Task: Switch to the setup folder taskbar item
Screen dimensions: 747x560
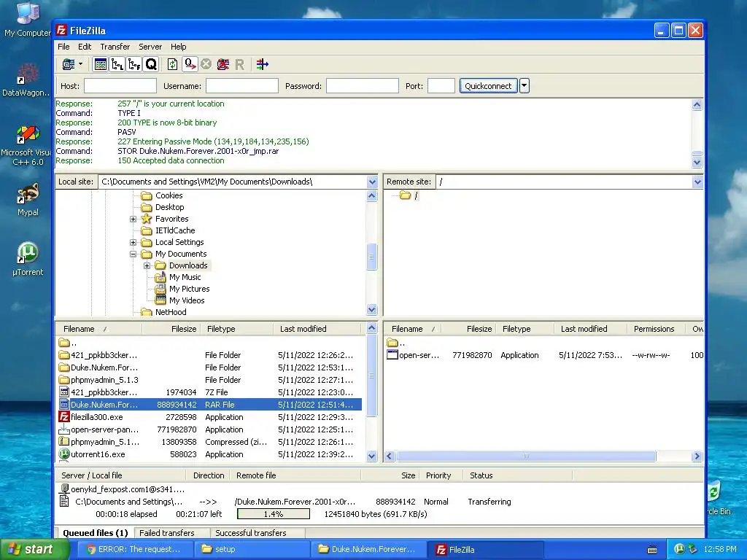Action: (252, 550)
